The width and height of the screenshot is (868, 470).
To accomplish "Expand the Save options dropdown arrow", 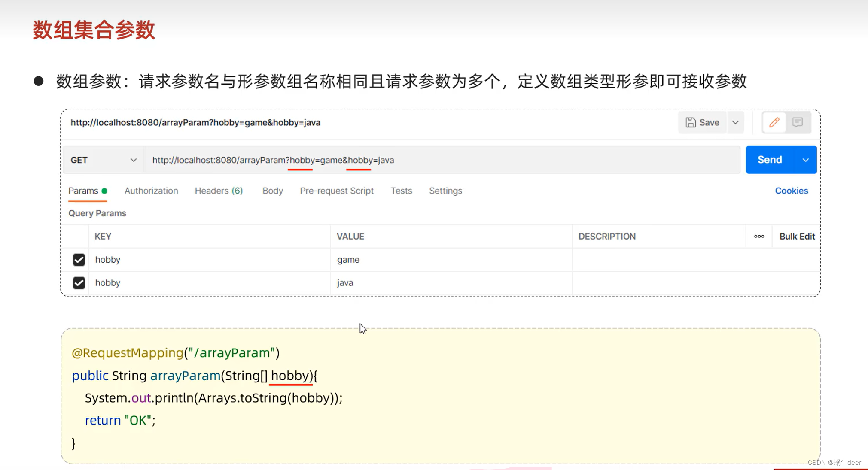I will tap(735, 123).
